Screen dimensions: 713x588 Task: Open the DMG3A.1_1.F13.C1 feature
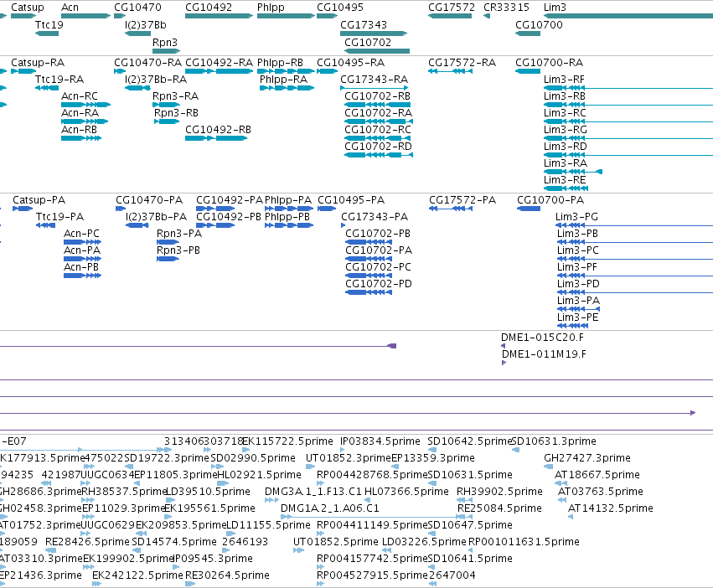271,500
